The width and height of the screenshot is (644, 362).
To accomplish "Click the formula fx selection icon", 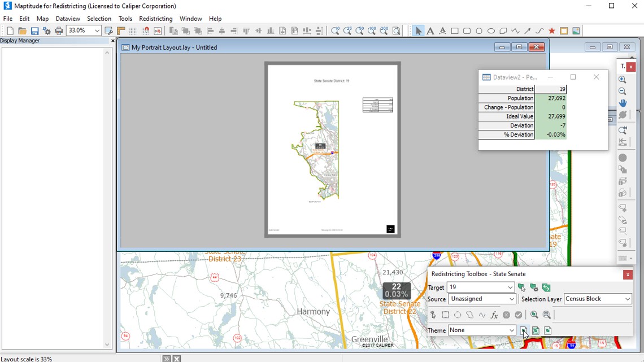I will pyautogui.click(x=494, y=315).
